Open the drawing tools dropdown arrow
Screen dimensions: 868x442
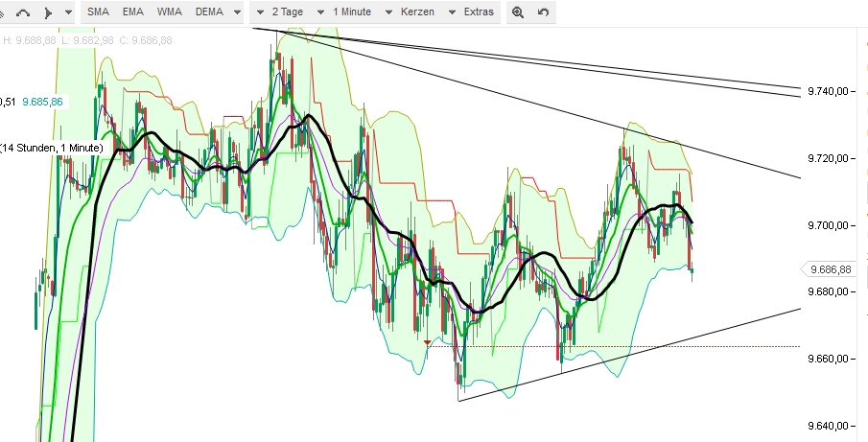pyautogui.click(x=68, y=12)
